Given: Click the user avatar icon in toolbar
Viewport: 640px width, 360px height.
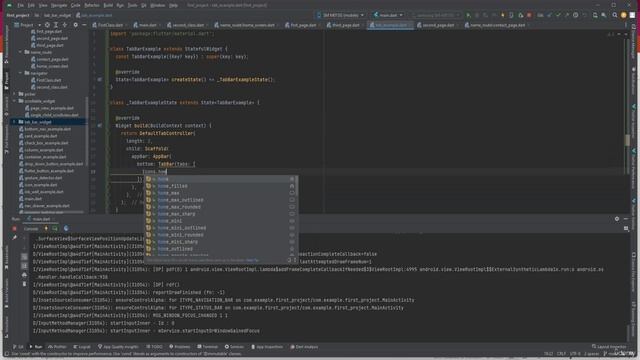Looking at the screenshot, I should pos(624,15).
